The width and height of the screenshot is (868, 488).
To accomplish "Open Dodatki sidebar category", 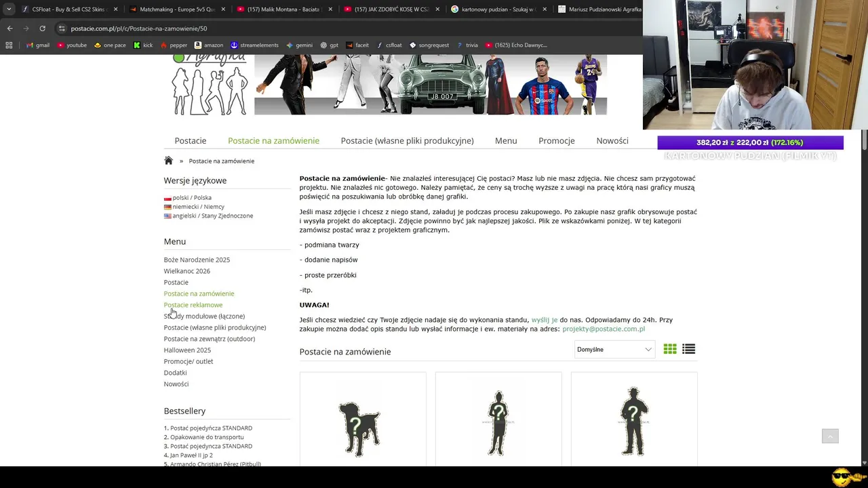I will click(x=175, y=373).
